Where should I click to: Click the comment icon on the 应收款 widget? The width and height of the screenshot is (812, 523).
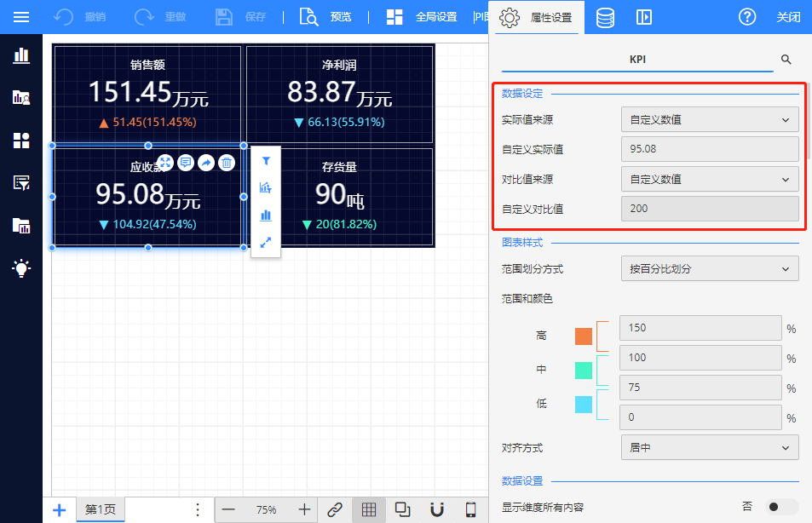(186, 163)
